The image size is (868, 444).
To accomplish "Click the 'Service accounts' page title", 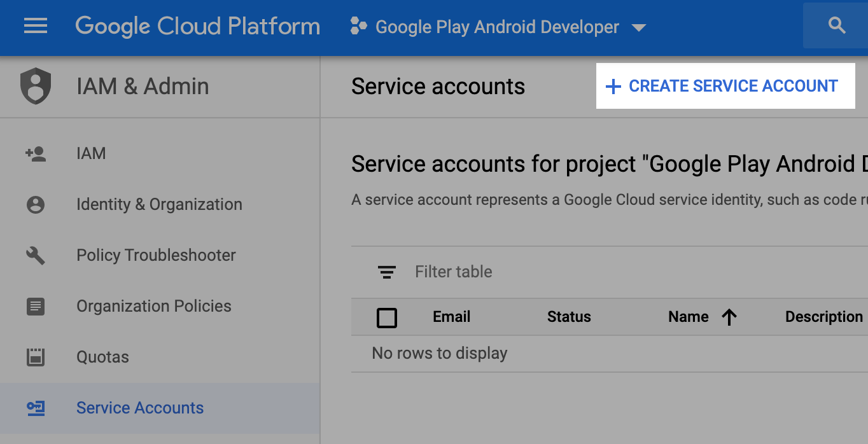I will coord(438,87).
